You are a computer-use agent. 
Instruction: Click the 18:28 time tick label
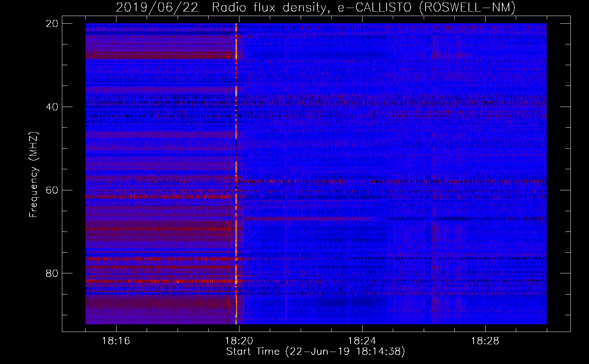485,341
